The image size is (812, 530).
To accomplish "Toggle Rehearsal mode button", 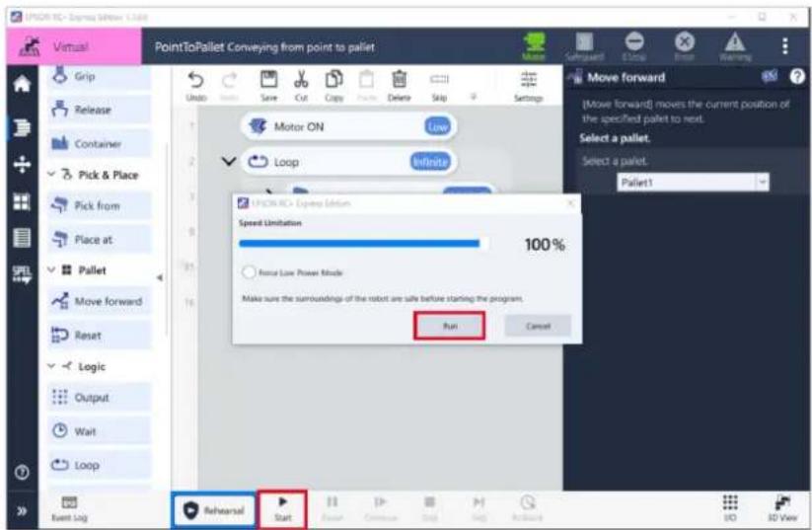I will point(214,510).
